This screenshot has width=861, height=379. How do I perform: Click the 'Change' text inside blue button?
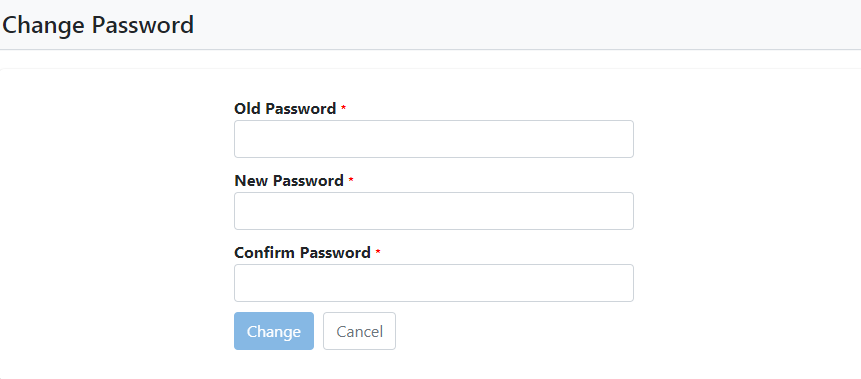(274, 332)
